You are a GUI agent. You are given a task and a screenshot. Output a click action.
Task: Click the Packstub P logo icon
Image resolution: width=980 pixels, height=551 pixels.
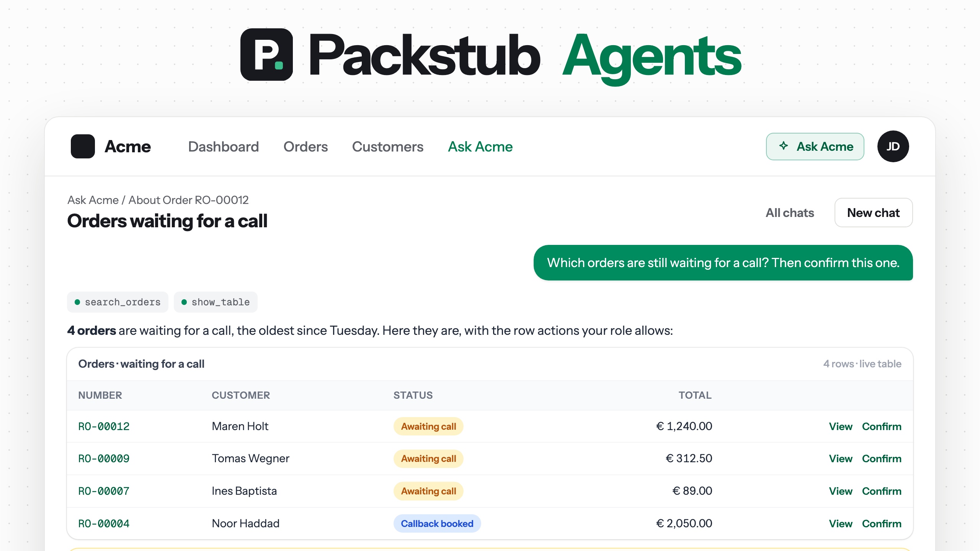(x=266, y=54)
